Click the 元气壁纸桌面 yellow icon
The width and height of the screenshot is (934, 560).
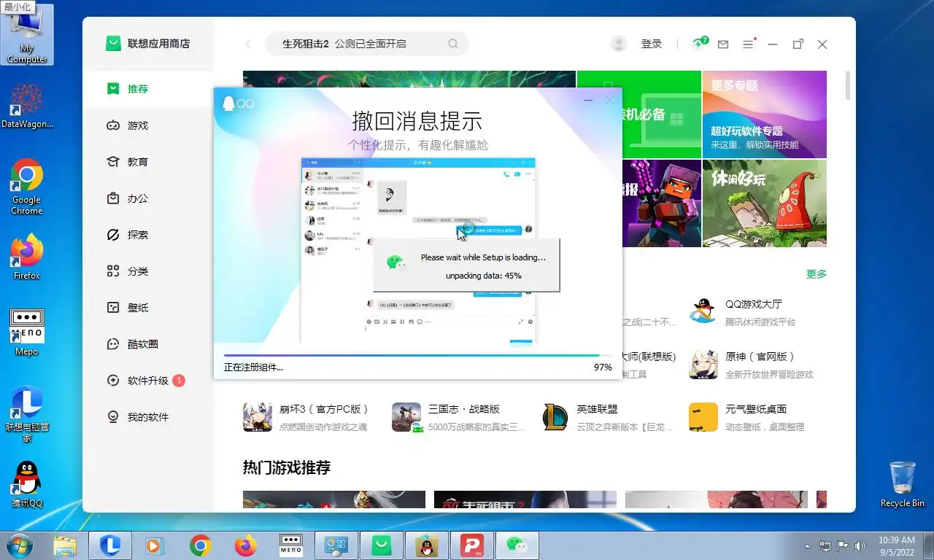(703, 417)
